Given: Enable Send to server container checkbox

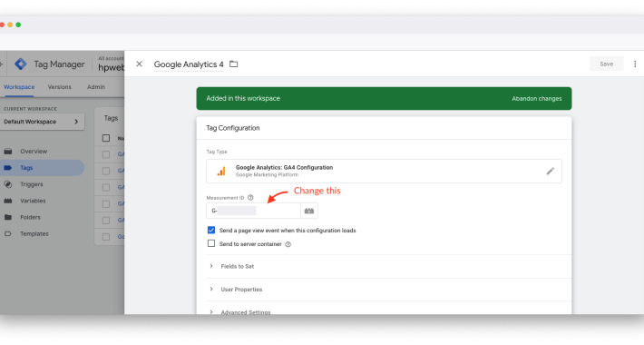Looking at the screenshot, I should [x=211, y=243].
